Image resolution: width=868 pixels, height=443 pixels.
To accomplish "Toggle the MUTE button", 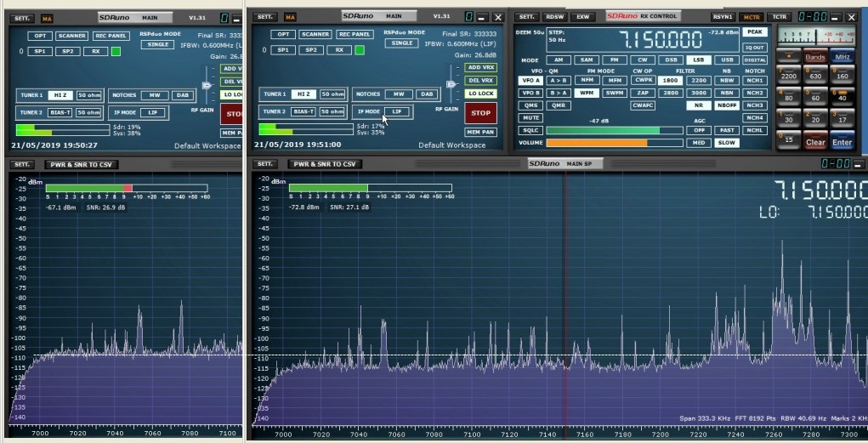I will 530,117.
